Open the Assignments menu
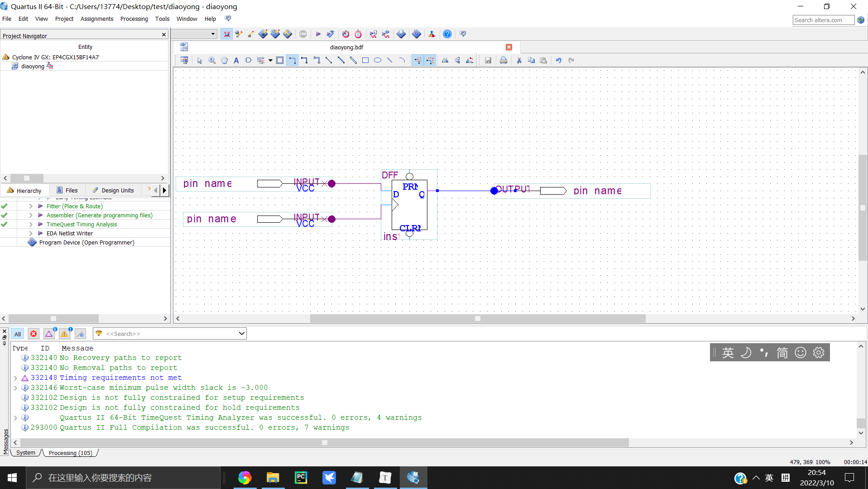The height and width of the screenshot is (489, 868). (x=97, y=19)
